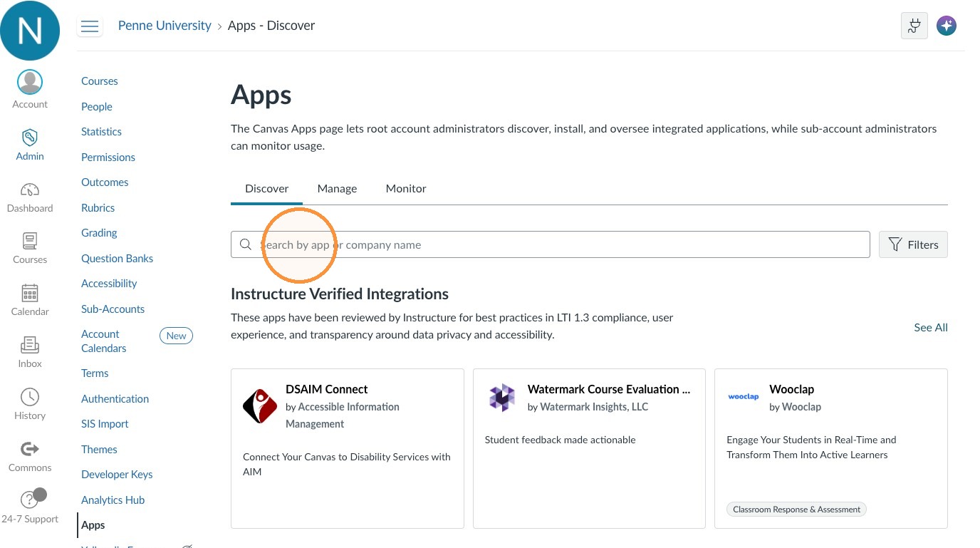The height and width of the screenshot is (548, 980).
Task: Click the plug icon button in header
Action: (x=914, y=26)
